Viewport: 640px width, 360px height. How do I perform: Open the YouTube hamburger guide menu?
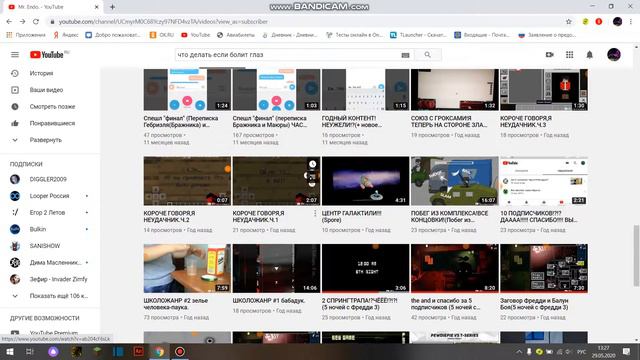(x=15, y=55)
